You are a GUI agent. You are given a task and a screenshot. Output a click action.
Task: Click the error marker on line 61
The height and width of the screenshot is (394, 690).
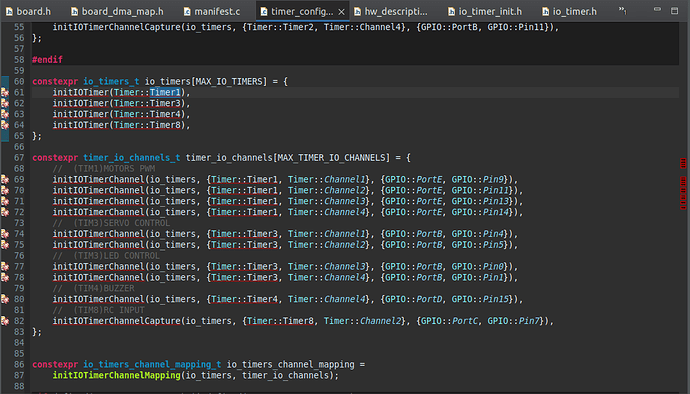(5, 92)
